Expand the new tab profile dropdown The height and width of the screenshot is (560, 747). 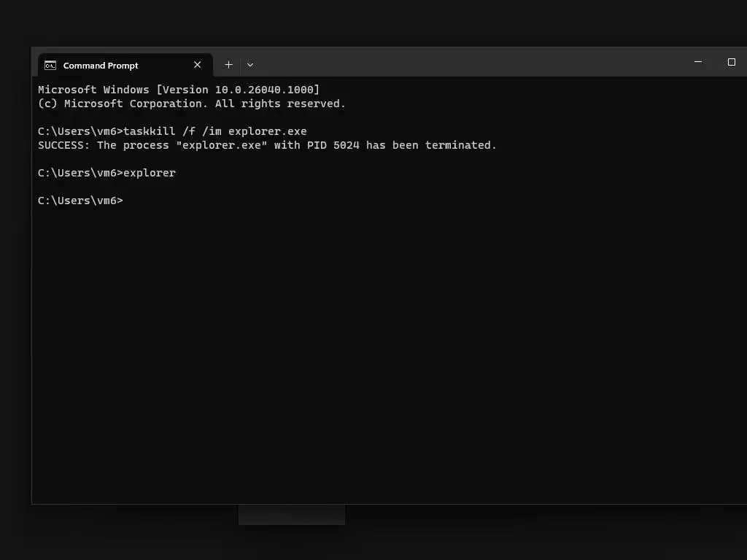pyautogui.click(x=250, y=65)
